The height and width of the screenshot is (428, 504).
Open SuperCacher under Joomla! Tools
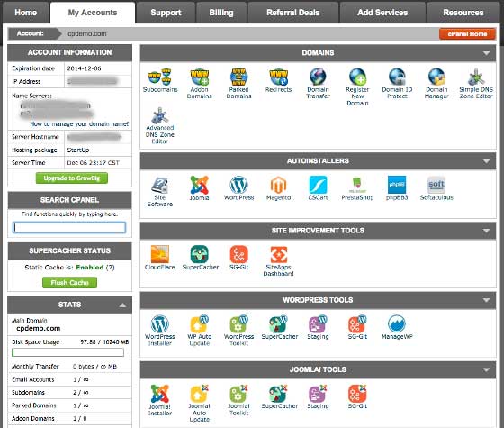click(x=280, y=396)
